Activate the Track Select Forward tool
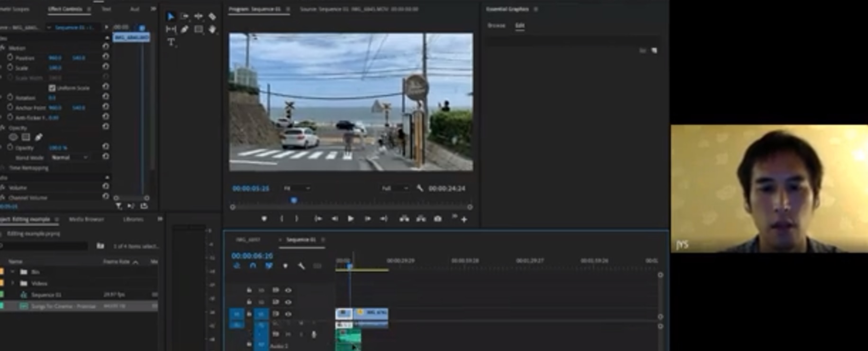 tap(185, 17)
